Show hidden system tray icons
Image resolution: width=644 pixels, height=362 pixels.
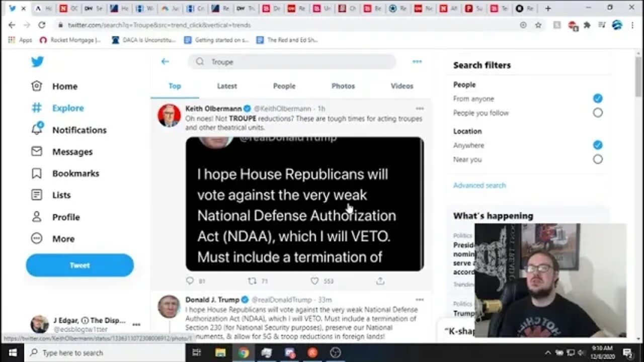[x=547, y=352]
